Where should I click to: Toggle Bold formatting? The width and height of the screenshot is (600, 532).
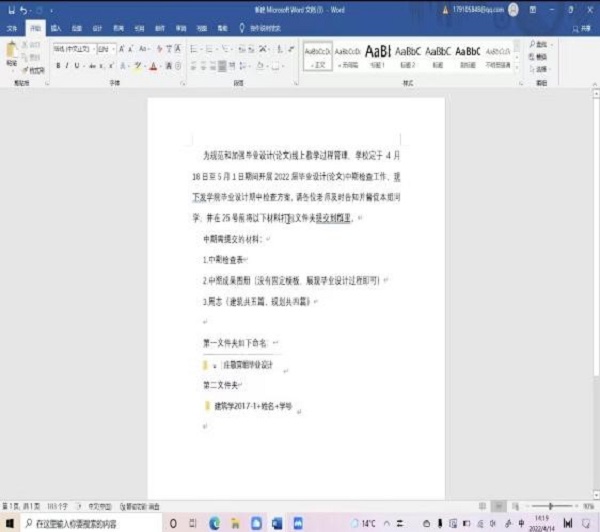pos(59,67)
